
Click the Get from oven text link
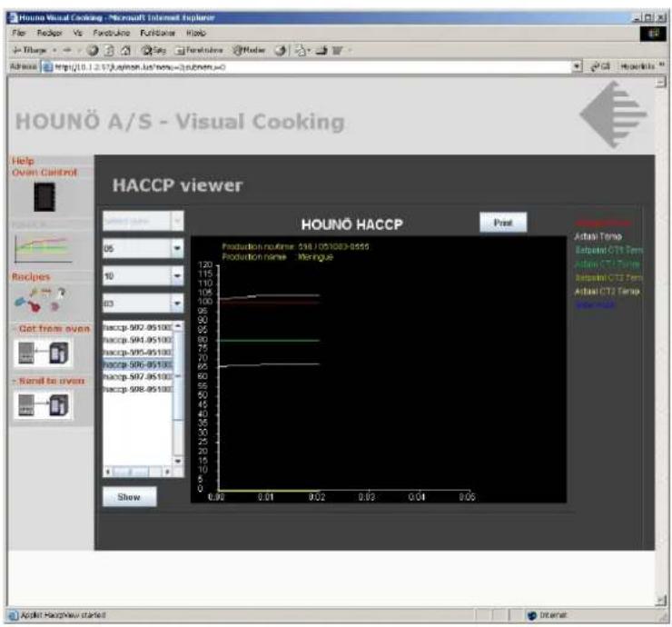tap(54, 329)
